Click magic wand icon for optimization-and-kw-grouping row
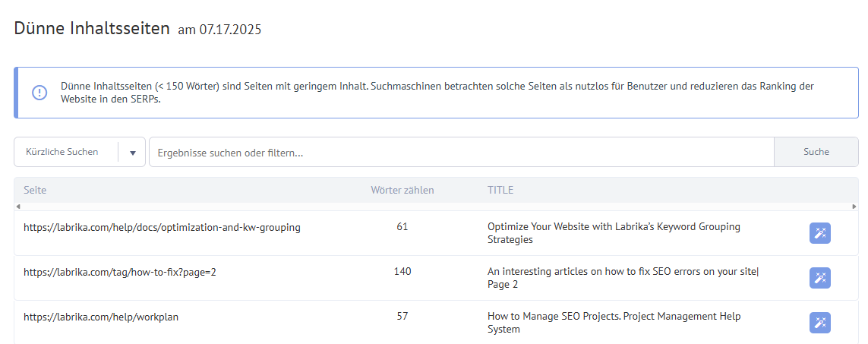868x344 pixels. tap(820, 233)
